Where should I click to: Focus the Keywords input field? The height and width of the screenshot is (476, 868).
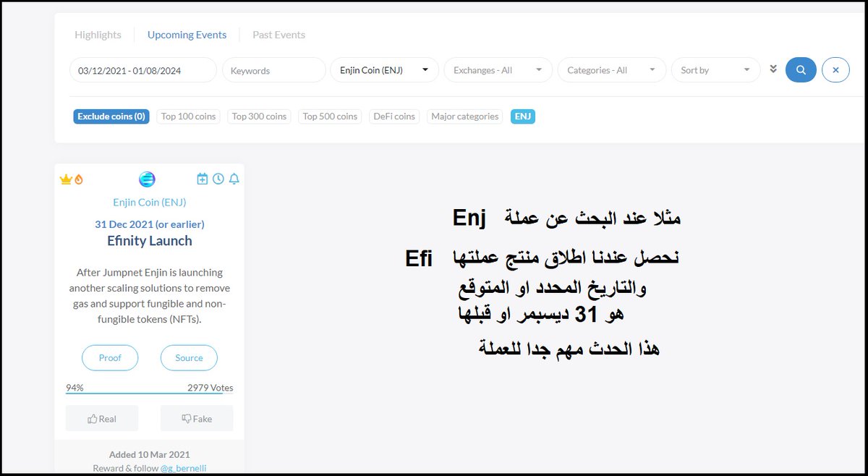click(274, 70)
